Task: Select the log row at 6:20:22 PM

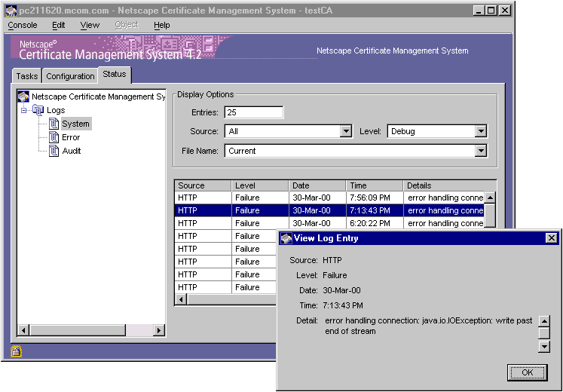Action: coord(329,223)
